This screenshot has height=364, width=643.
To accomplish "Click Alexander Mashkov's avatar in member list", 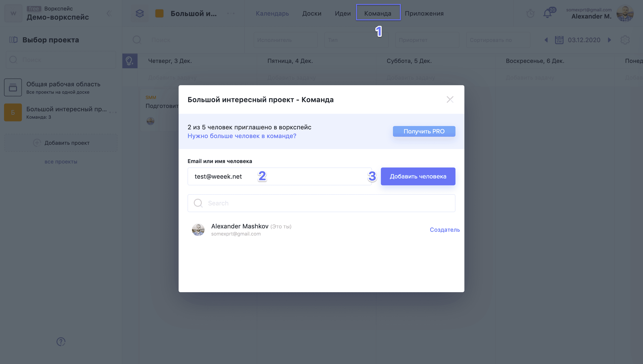I will point(198,230).
